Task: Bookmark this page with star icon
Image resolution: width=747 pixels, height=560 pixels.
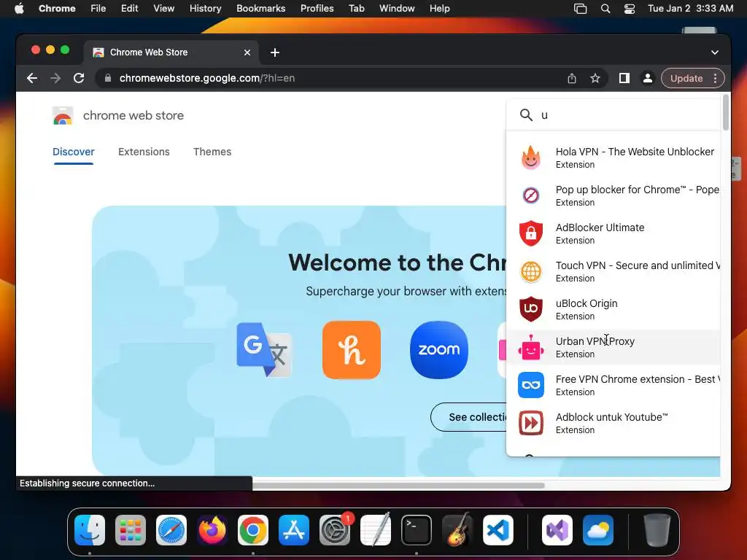Action: click(595, 78)
